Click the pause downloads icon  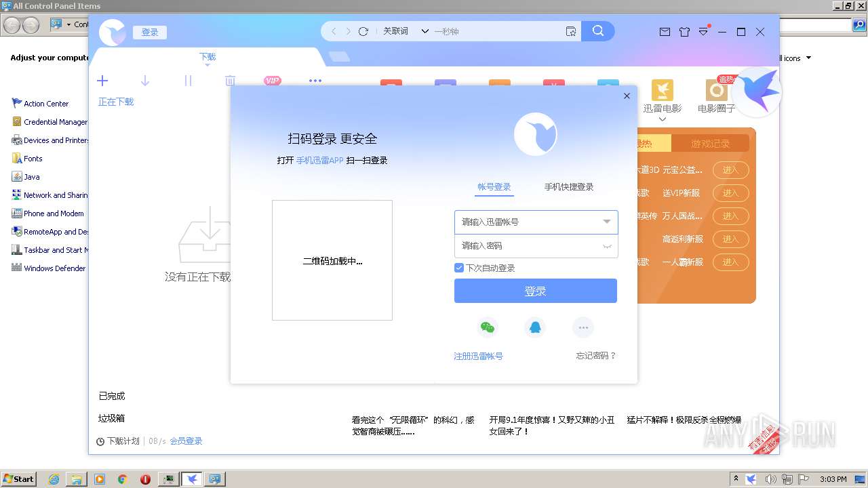click(188, 81)
